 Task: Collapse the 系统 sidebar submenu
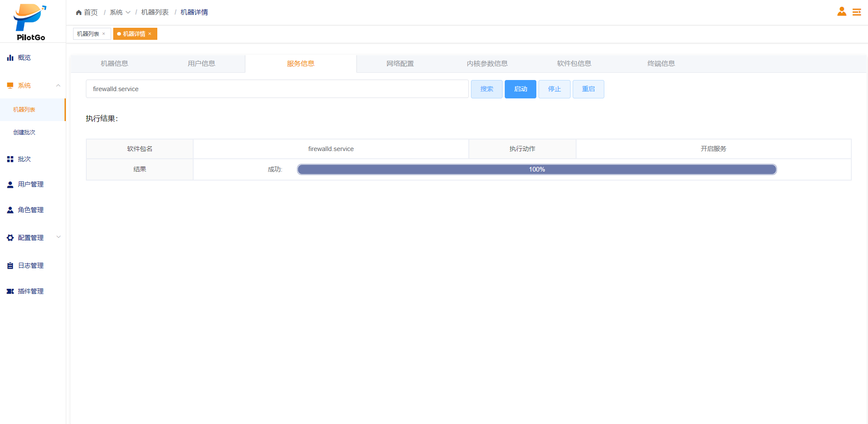[x=58, y=86]
